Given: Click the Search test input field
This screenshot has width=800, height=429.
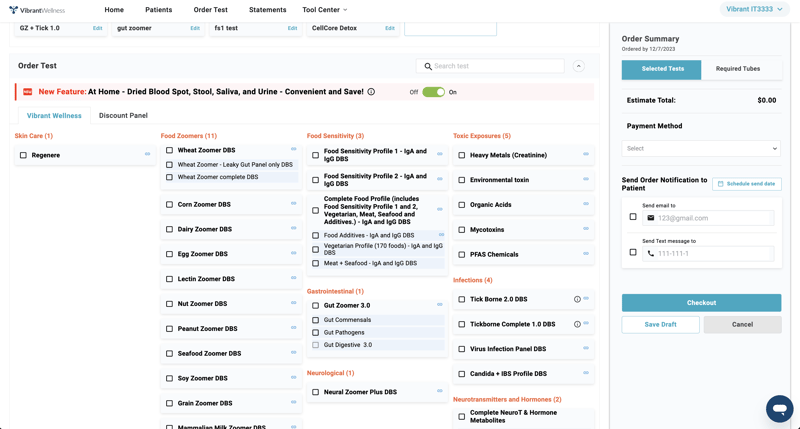Looking at the screenshot, I should point(490,66).
